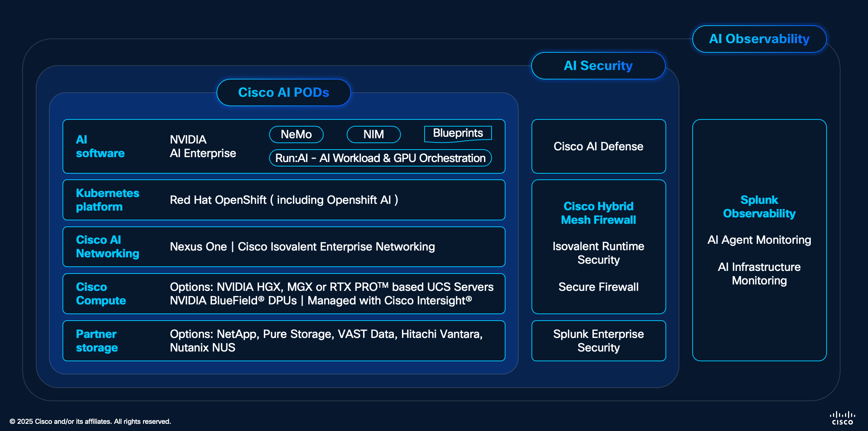Screen dimensions: 868x431
Task: Click the Cisco AI Networking heading
Action: [107, 246]
